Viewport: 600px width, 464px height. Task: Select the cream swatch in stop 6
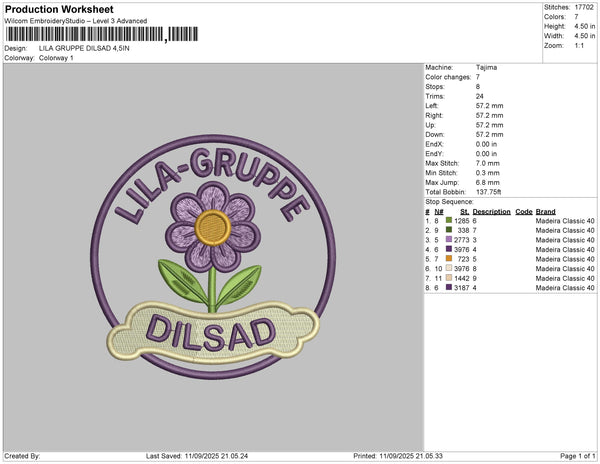[449, 268]
